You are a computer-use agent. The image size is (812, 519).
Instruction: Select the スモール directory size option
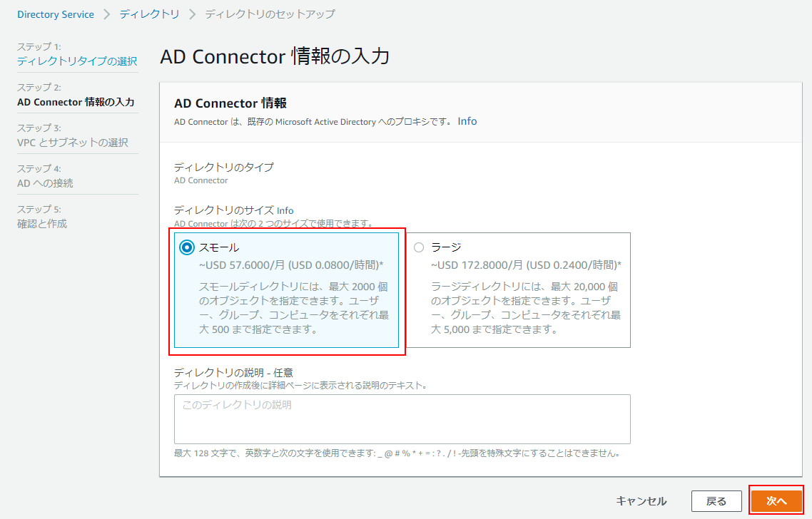188,247
